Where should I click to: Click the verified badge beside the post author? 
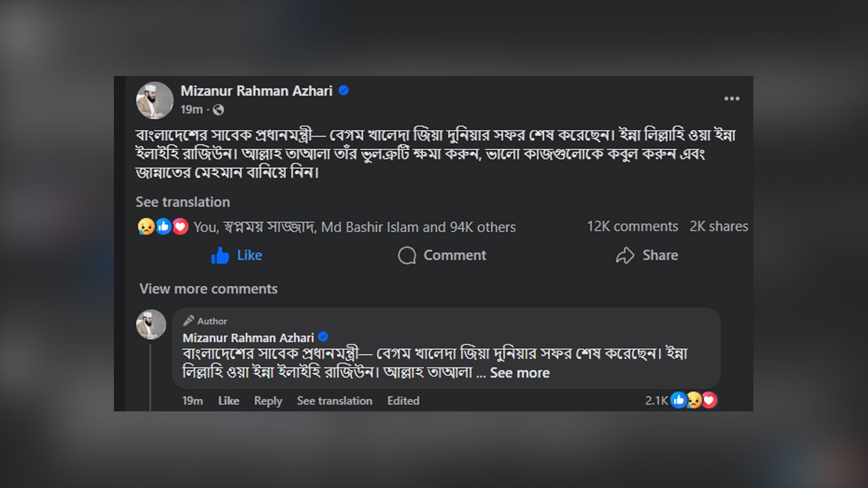click(x=344, y=91)
